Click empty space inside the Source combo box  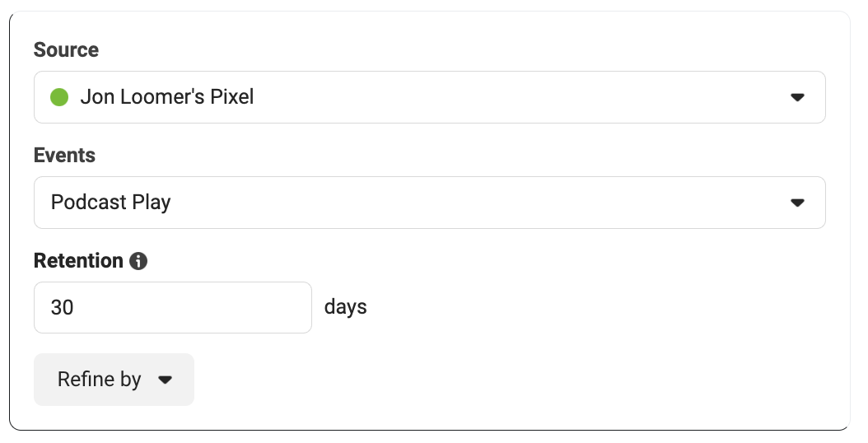click(x=520, y=97)
